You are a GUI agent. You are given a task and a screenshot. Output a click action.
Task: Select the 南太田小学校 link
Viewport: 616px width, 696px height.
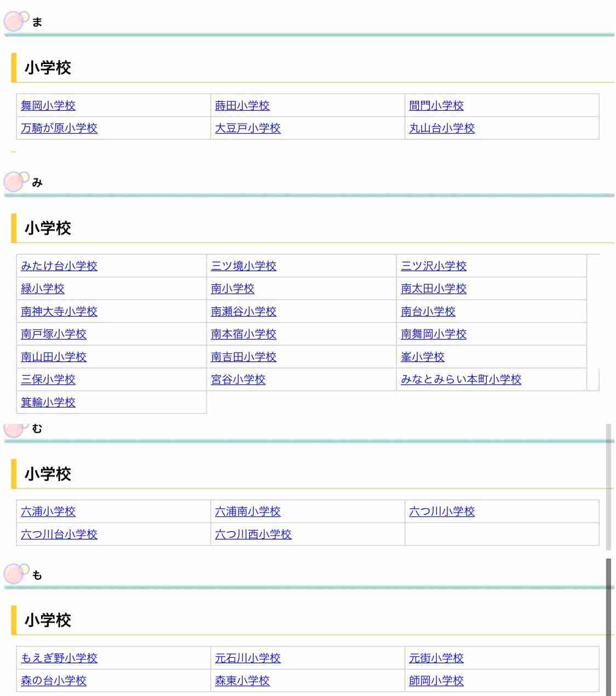pyautogui.click(x=434, y=289)
